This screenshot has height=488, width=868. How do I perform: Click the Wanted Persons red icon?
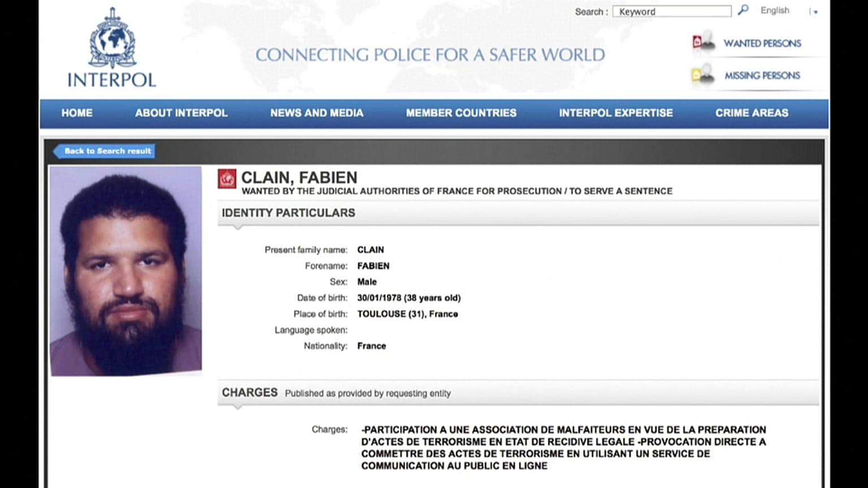coord(702,42)
